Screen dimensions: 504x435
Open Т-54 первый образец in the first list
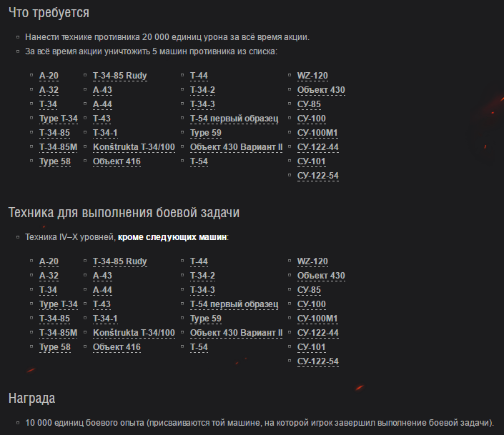[x=234, y=119]
